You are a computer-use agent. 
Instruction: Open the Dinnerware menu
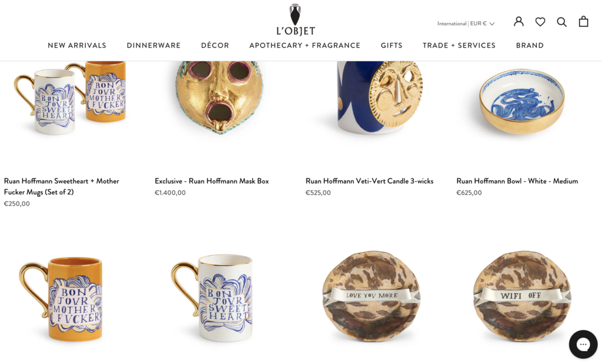pyautogui.click(x=153, y=45)
